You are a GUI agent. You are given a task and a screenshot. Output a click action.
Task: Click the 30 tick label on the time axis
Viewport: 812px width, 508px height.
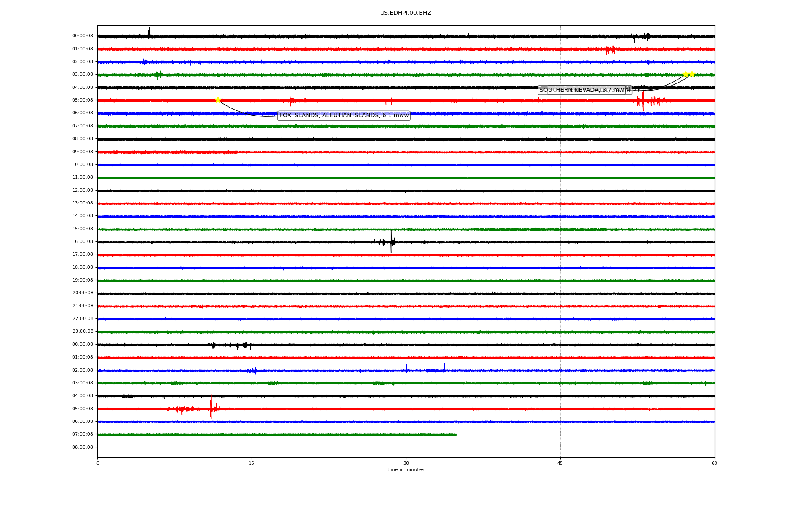(406, 463)
